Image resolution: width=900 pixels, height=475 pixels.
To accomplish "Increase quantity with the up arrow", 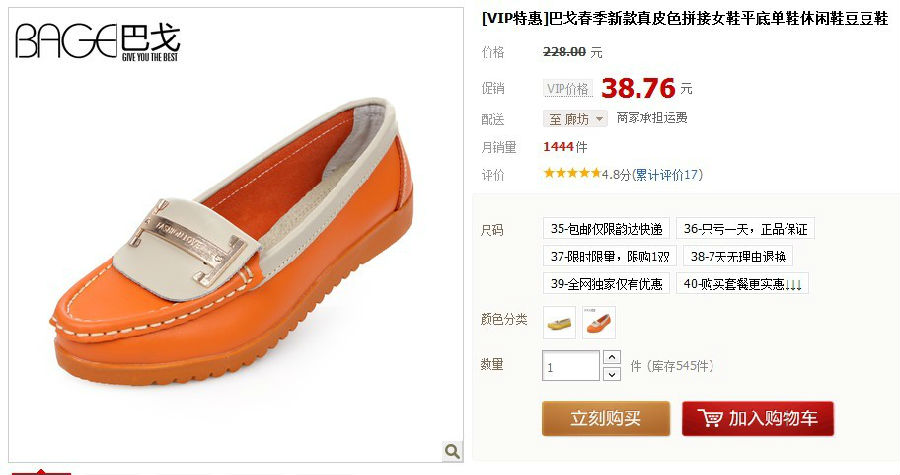I will coord(612,357).
